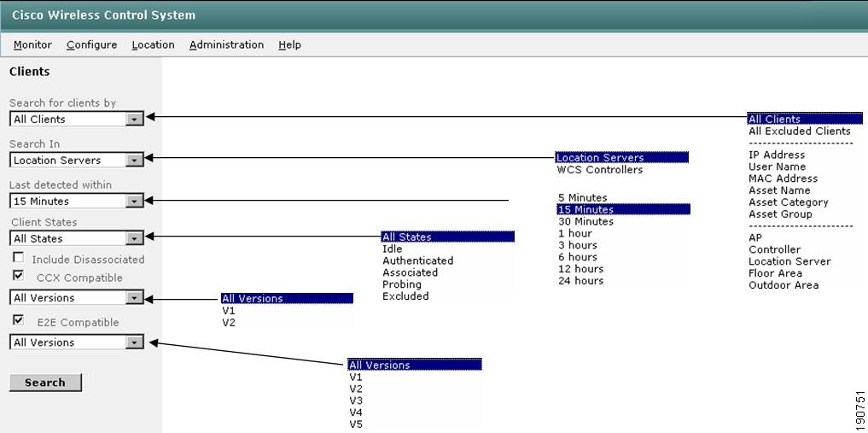Choose IP Address search option
Image resolution: width=868 pixels, height=433 pixels.
(777, 155)
